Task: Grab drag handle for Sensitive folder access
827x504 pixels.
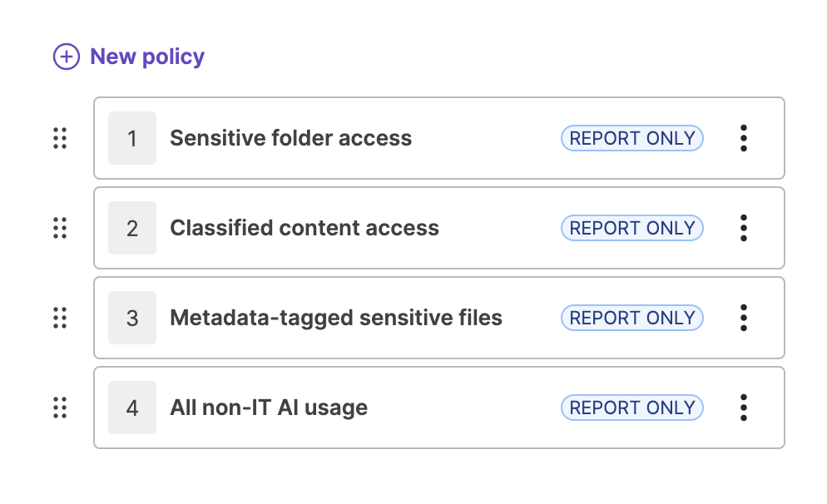Action: (x=59, y=138)
